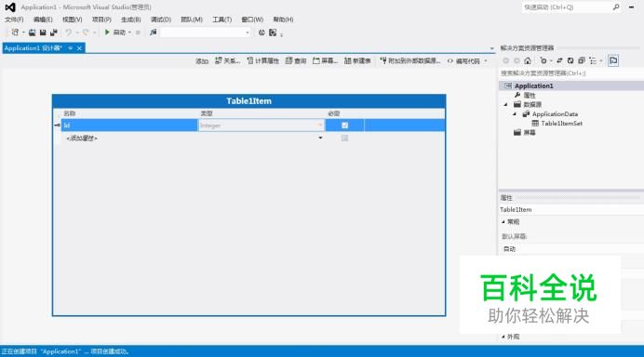Open the document tab list dropdown
644x357 pixels.
(x=492, y=48)
